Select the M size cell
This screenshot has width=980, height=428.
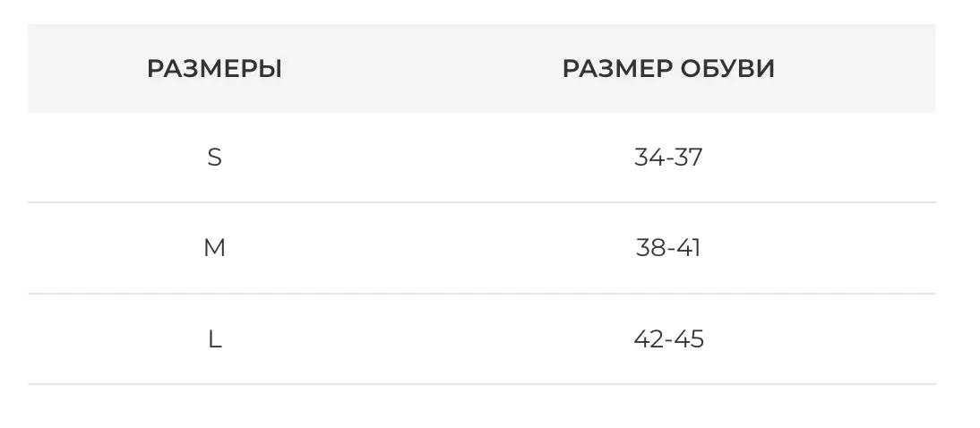[x=214, y=248]
